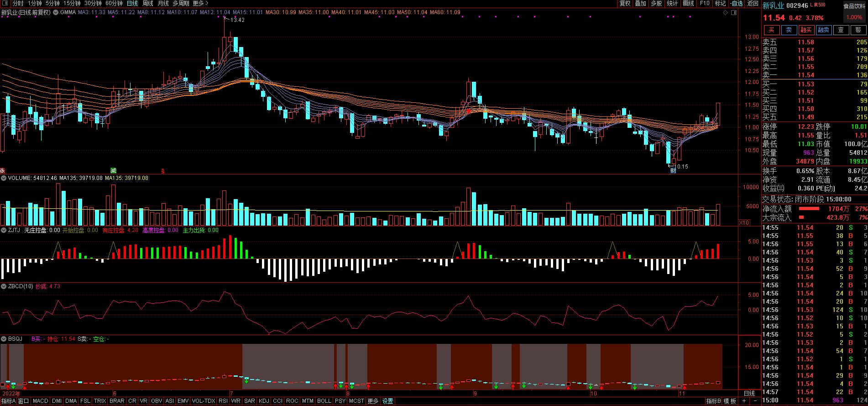Screen dimensions: 868x406
Task: Click the 日线 period label at bottom right
Action: click(749, 393)
